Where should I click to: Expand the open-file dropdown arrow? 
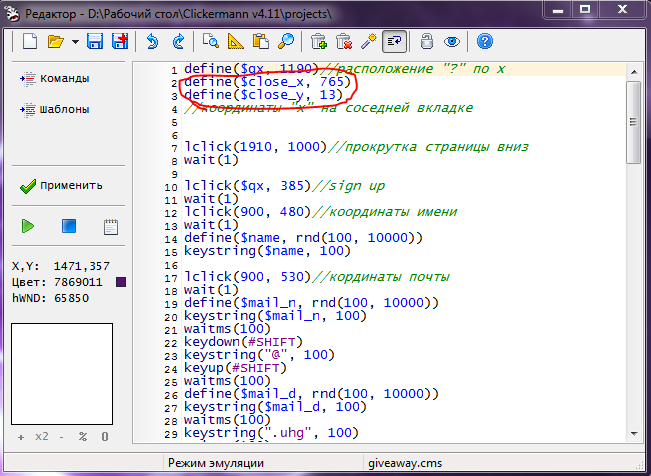pos(75,42)
